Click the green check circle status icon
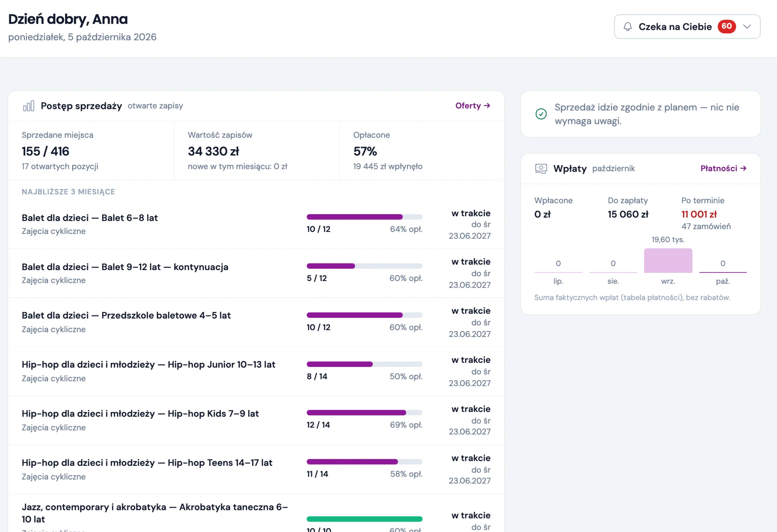The image size is (777, 532). click(x=541, y=114)
